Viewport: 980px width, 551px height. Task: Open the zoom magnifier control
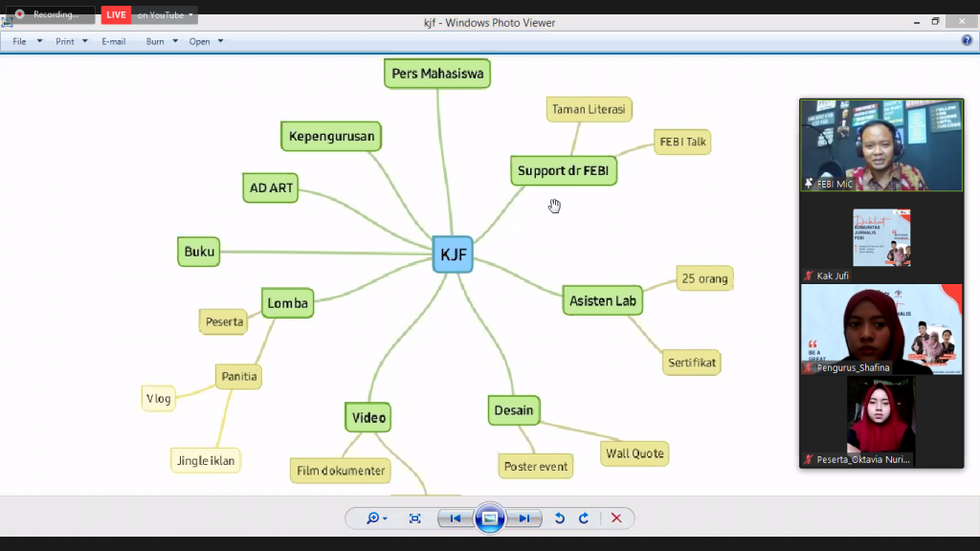point(376,518)
